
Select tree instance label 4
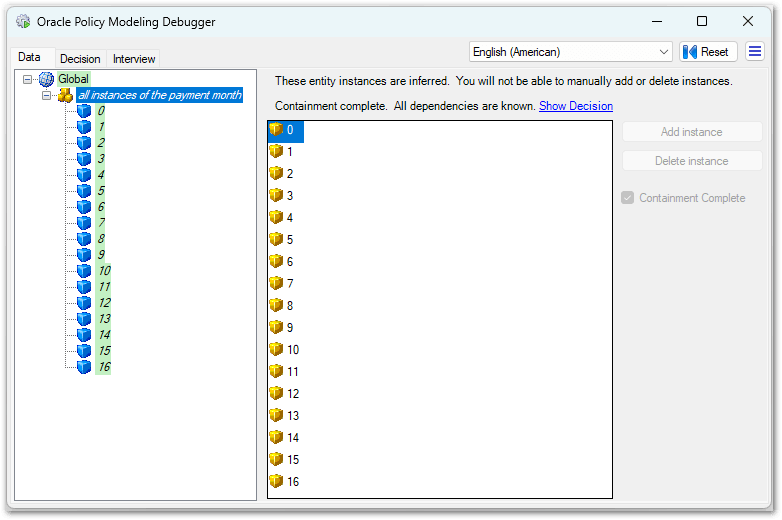click(101, 174)
